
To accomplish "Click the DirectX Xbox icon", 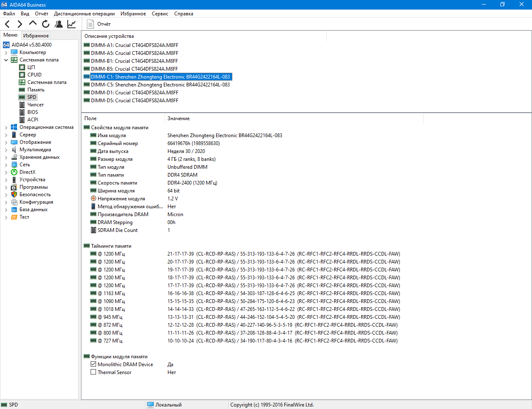I will pyautogui.click(x=14, y=172).
